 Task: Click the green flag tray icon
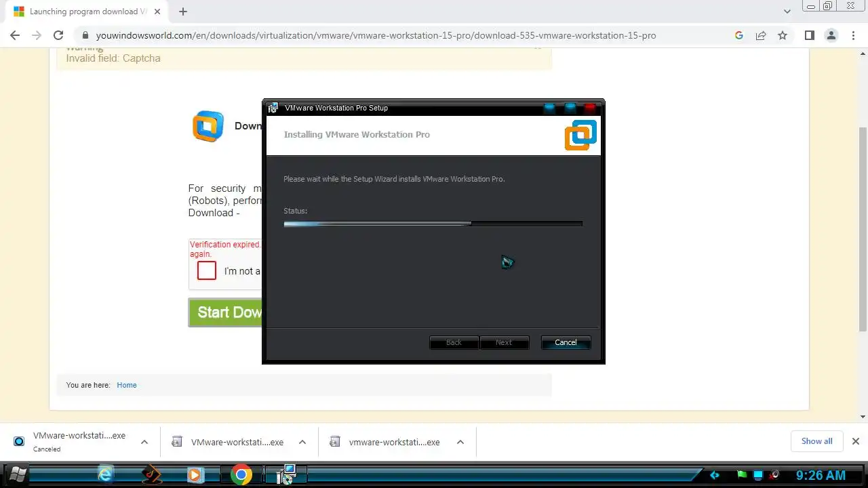pos(742,475)
